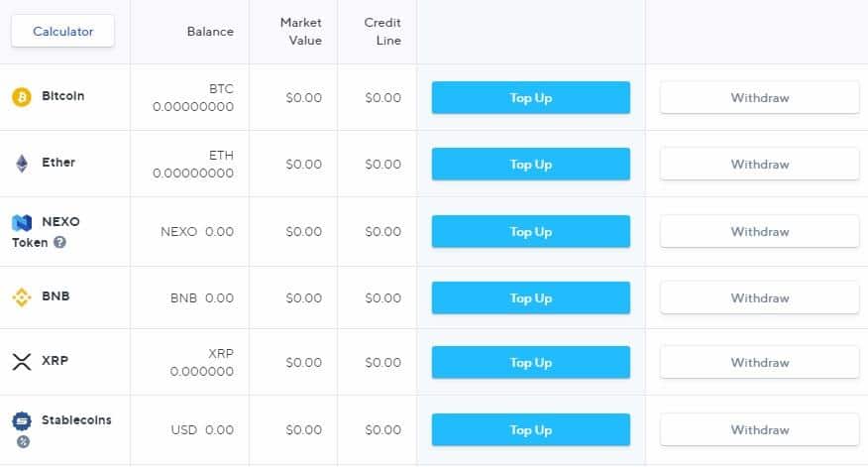Withdraw Bitcoin
868x467 pixels.
(759, 98)
